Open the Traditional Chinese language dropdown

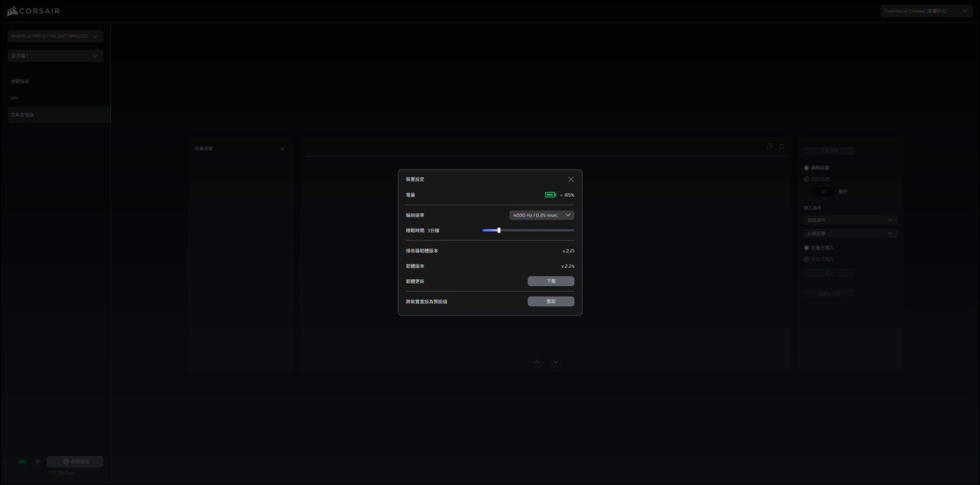pyautogui.click(x=926, y=11)
